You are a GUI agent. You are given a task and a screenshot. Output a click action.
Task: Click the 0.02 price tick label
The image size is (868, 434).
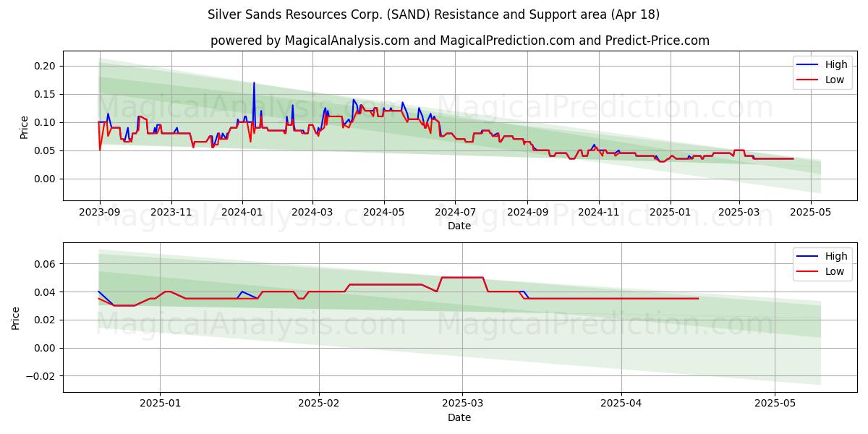[46, 320]
